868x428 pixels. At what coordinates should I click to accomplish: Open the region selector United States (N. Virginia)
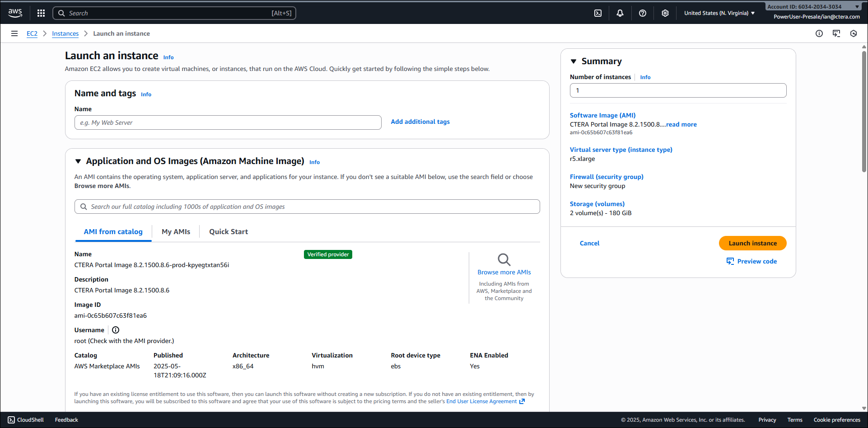coord(719,13)
